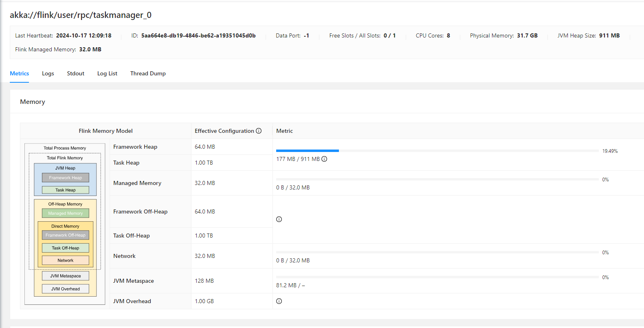The height and width of the screenshot is (328, 644).
Task: Click the Framework Off-Heap row label
Action: [141, 211]
